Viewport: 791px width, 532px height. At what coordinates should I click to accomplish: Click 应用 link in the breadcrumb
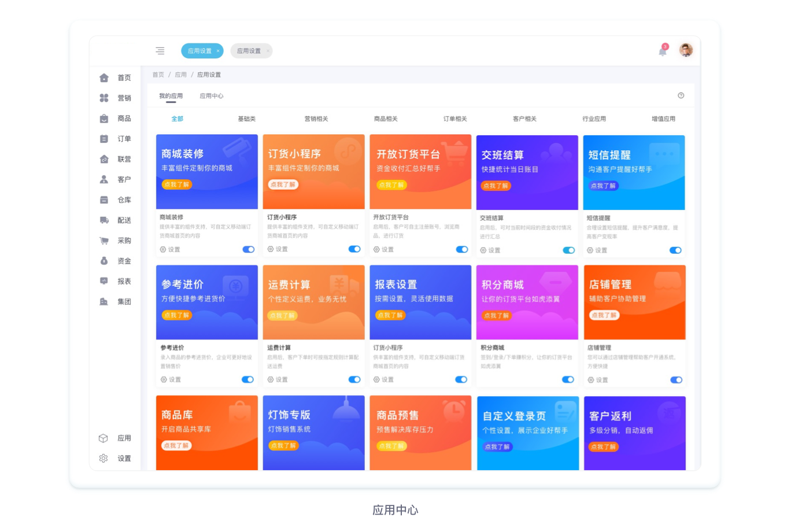click(181, 75)
